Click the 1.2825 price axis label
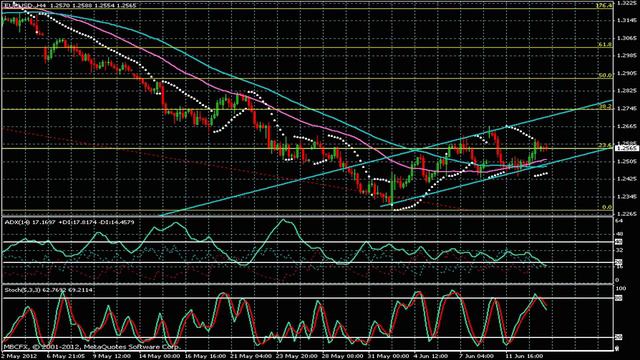Viewport: 640px width, 360px height. [627, 91]
